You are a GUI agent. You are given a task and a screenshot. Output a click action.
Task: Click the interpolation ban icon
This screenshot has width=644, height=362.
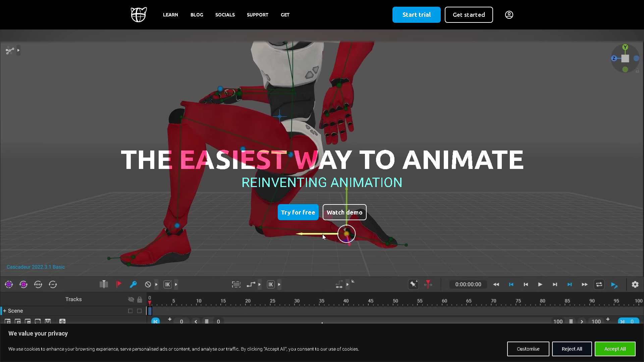coord(149,284)
